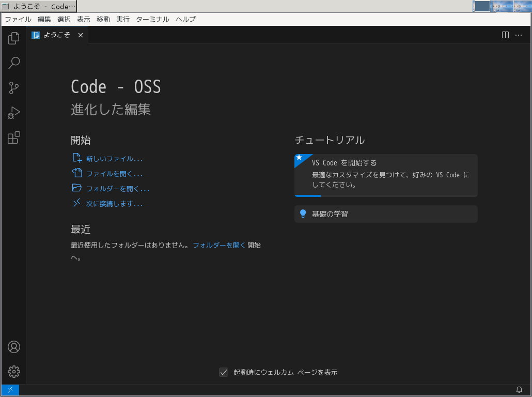The width and height of the screenshot is (532, 397).
Task: Open the Explorer view in activity bar
Action: coord(13,38)
